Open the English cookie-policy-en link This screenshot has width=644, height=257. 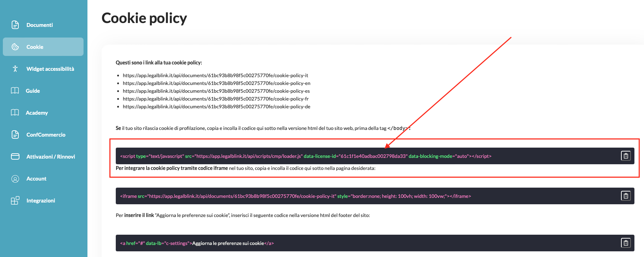[x=216, y=83]
